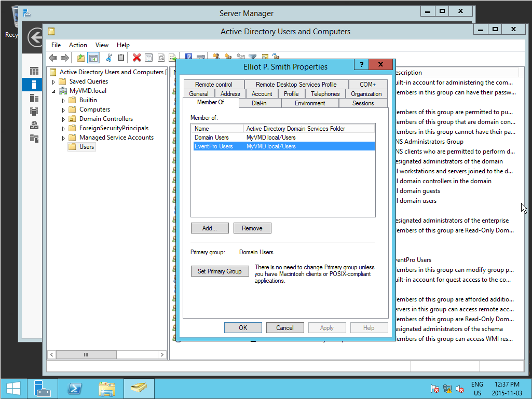Click the tree pane horizontal scrollbar thumb

[x=86, y=354]
